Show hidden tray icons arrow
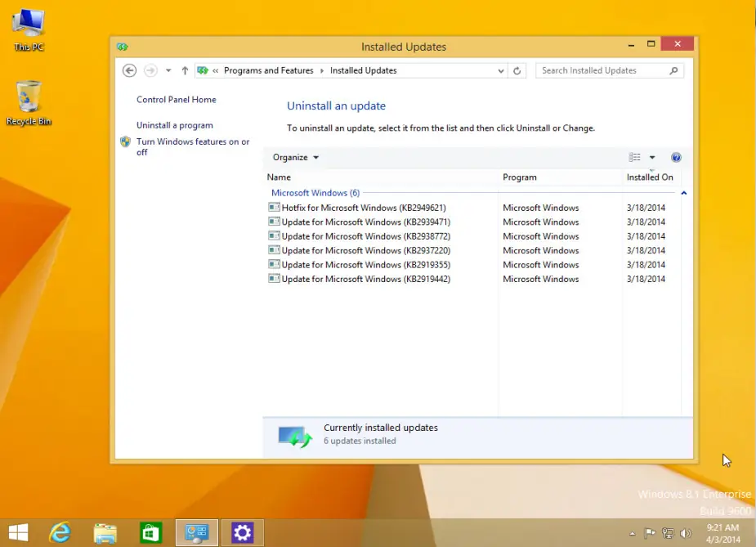Viewport: 756px width, 547px height. (x=633, y=533)
